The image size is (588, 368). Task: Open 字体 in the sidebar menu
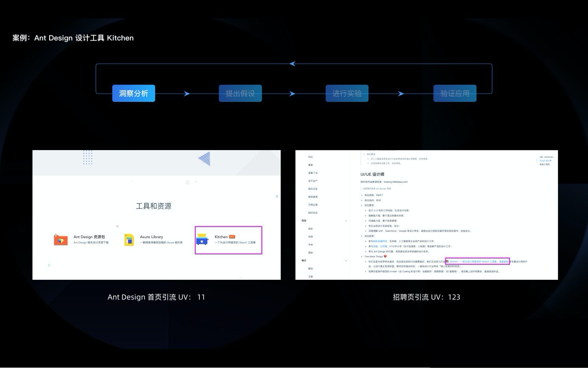[x=311, y=245]
